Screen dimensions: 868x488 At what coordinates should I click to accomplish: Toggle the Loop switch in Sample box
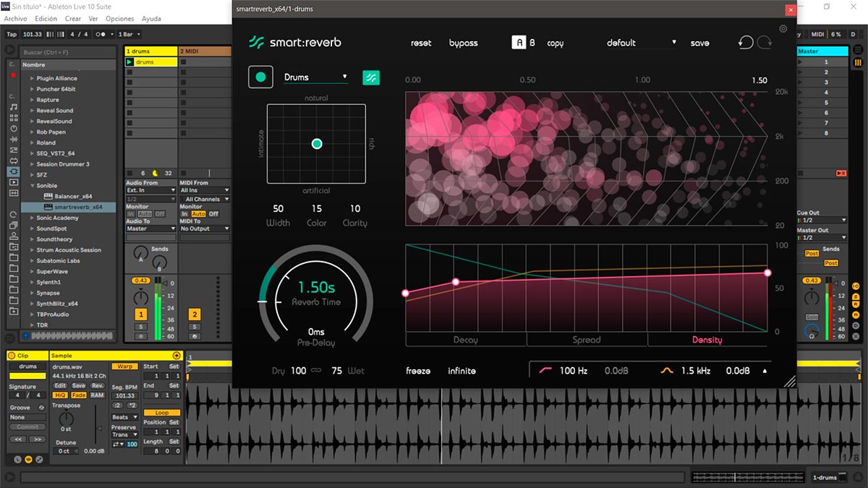point(162,413)
